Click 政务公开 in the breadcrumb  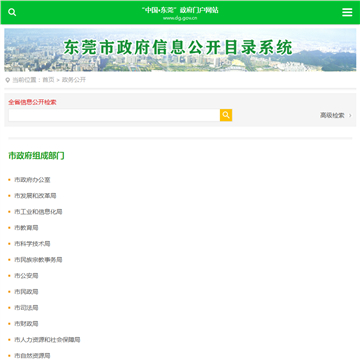(x=74, y=80)
